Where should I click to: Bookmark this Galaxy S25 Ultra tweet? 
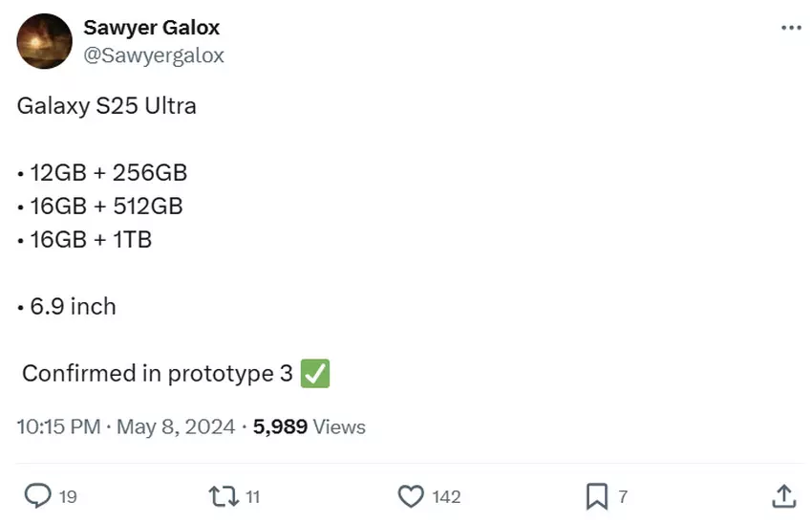[x=596, y=495]
